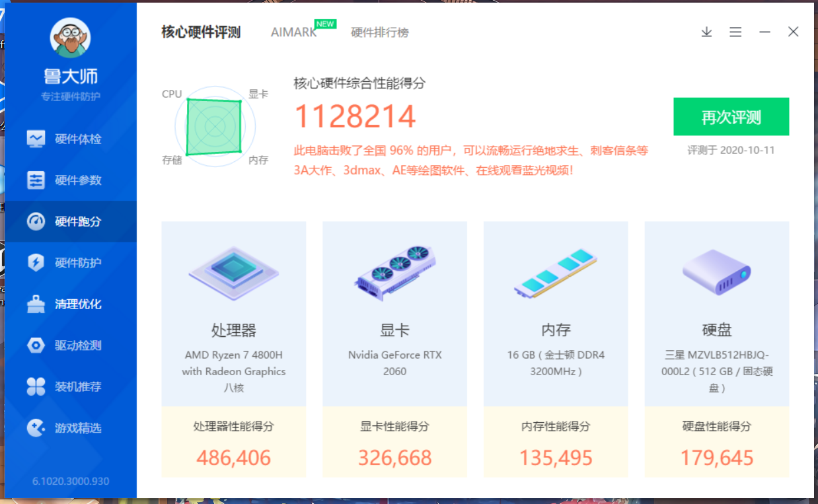This screenshot has height=504, width=818.
Task: Click the 清理优化 broom icon
Action: [x=36, y=304]
